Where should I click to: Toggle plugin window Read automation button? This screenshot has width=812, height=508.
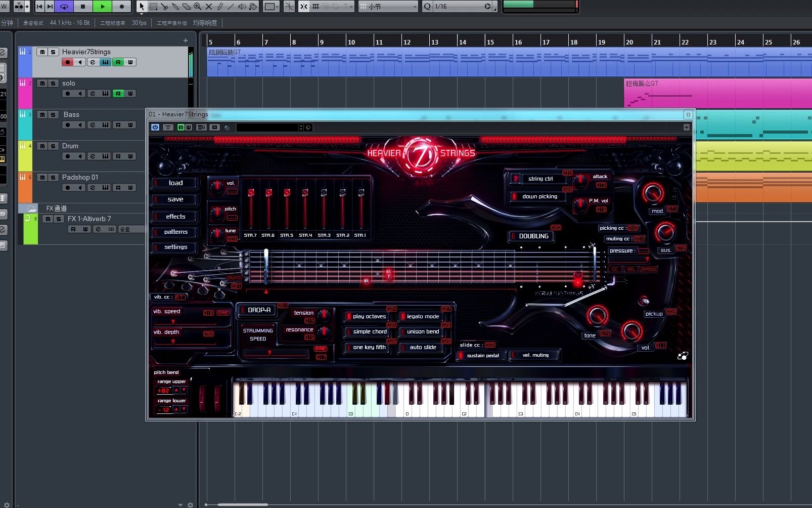tap(181, 128)
